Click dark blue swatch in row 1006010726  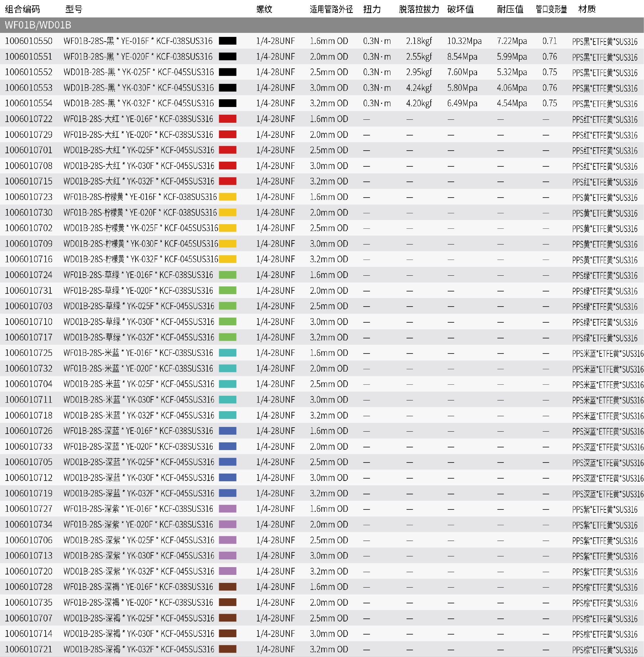point(227,430)
